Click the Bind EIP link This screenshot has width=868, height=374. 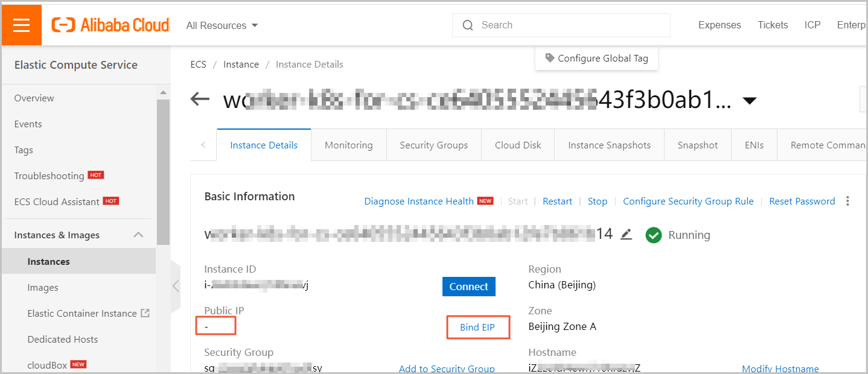pyautogui.click(x=477, y=328)
